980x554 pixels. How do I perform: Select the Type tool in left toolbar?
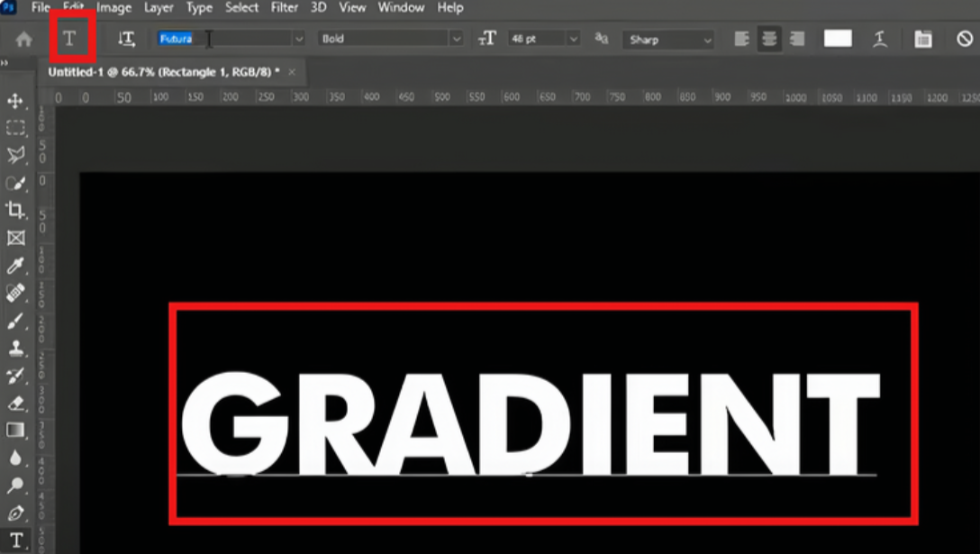point(16,540)
